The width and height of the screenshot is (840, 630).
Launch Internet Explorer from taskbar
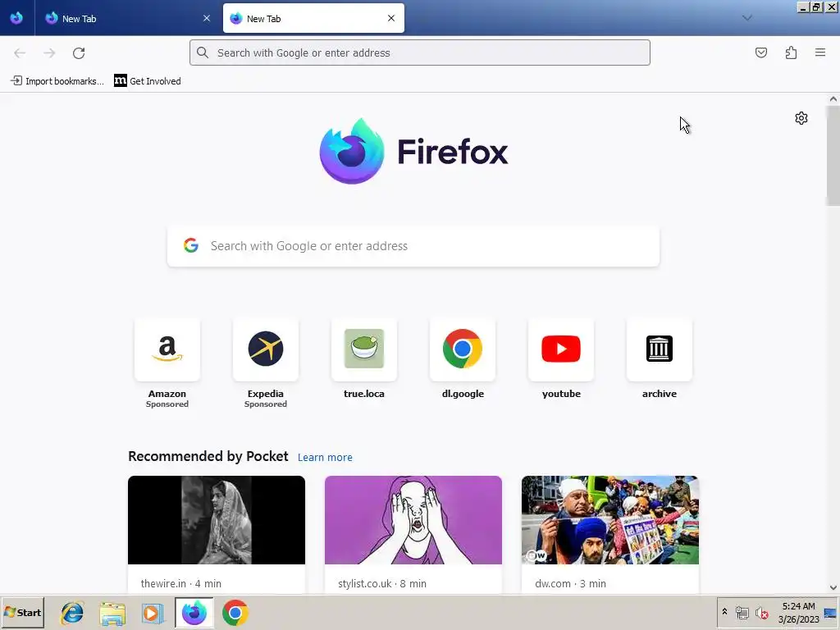[x=72, y=613]
